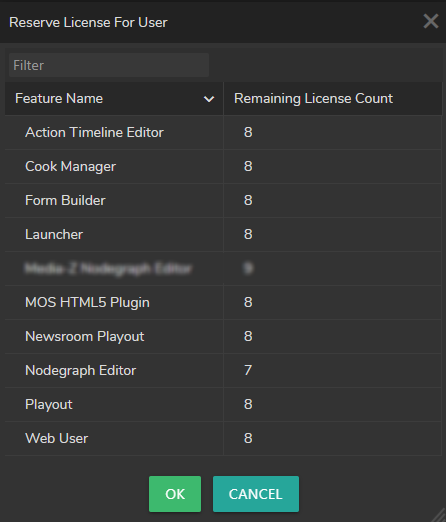Select the Playout feature row
Screen dimensions: 446x522
click(223, 405)
